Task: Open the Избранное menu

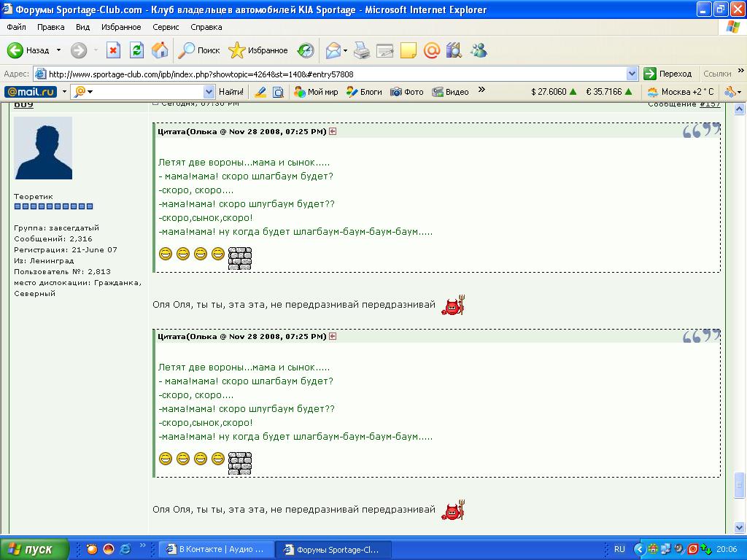Action: pyautogui.click(x=121, y=27)
